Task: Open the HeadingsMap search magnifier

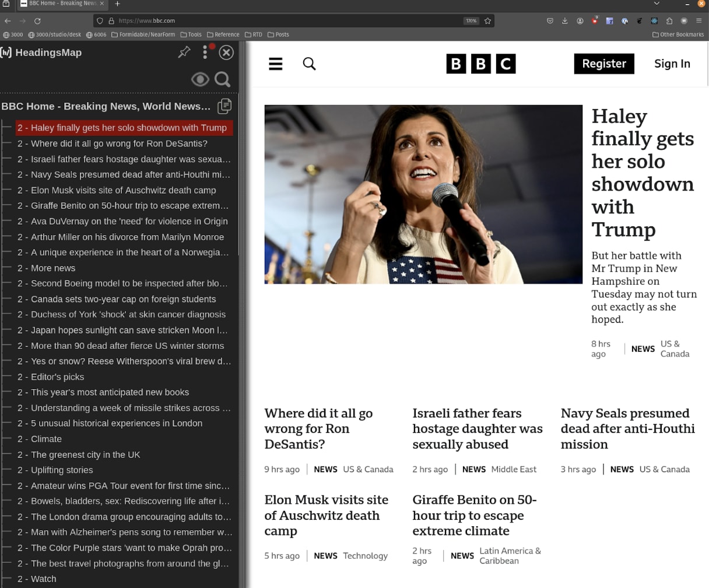Action: (x=223, y=79)
